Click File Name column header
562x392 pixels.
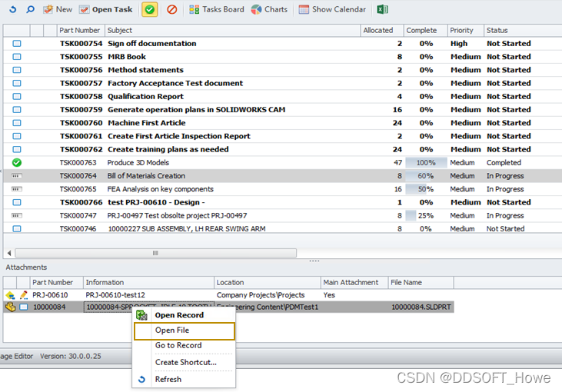pos(421,282)
